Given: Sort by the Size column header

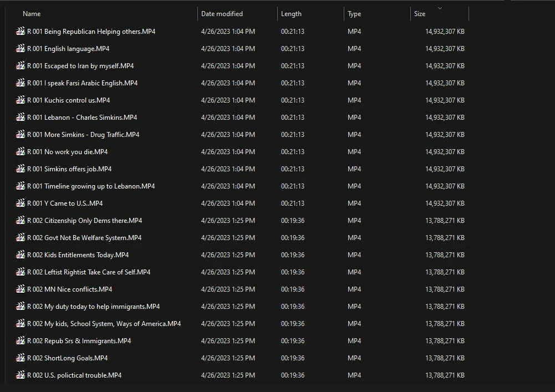Looking at the screenshot, I should (420, 14).
